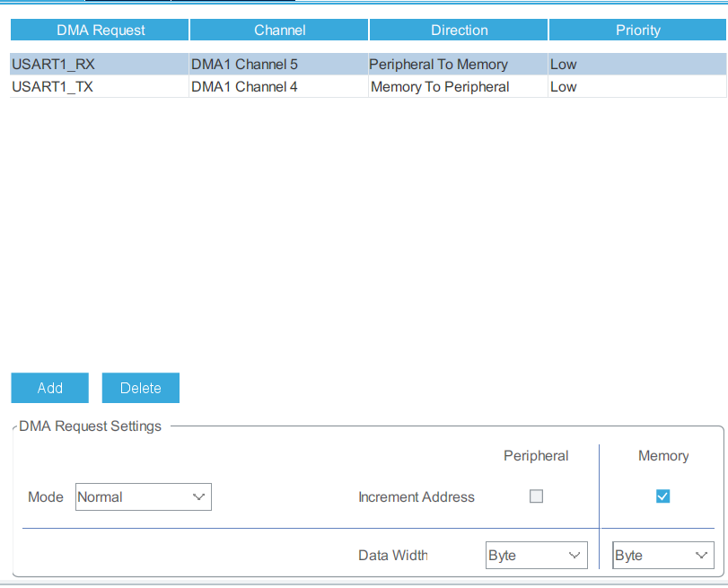Click the DMA1 Channel 5 cell
Image resolution: width=728 pixels, height=588 pixels.
pos(244,65)
